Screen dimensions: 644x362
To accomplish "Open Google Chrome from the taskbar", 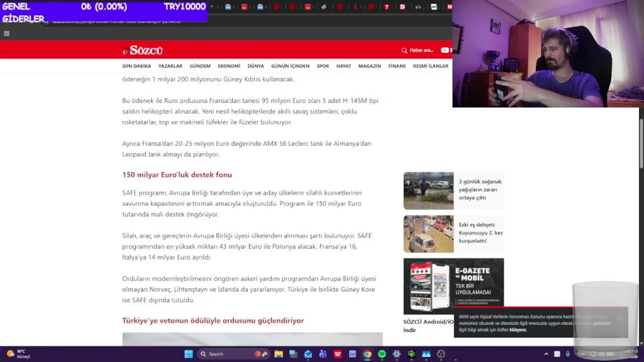I will pyautogui.click(x=367, y=354).
